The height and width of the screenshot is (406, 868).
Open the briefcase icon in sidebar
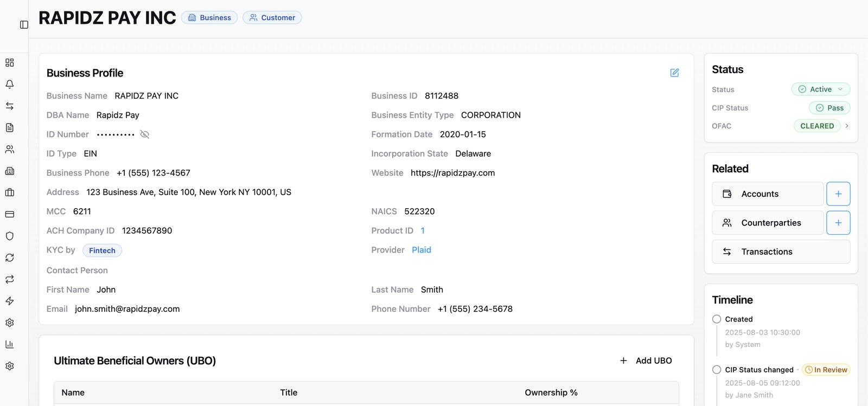pyautogui.click(x=10, y=193)
